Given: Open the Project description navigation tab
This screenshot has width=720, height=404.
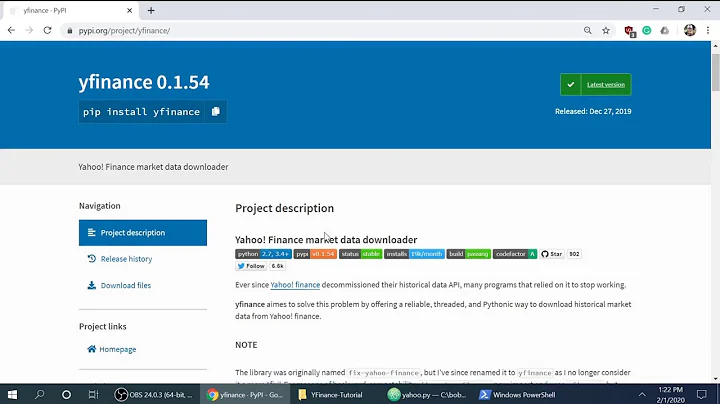Looking at the screenshot, I should [x=143, y=233].
